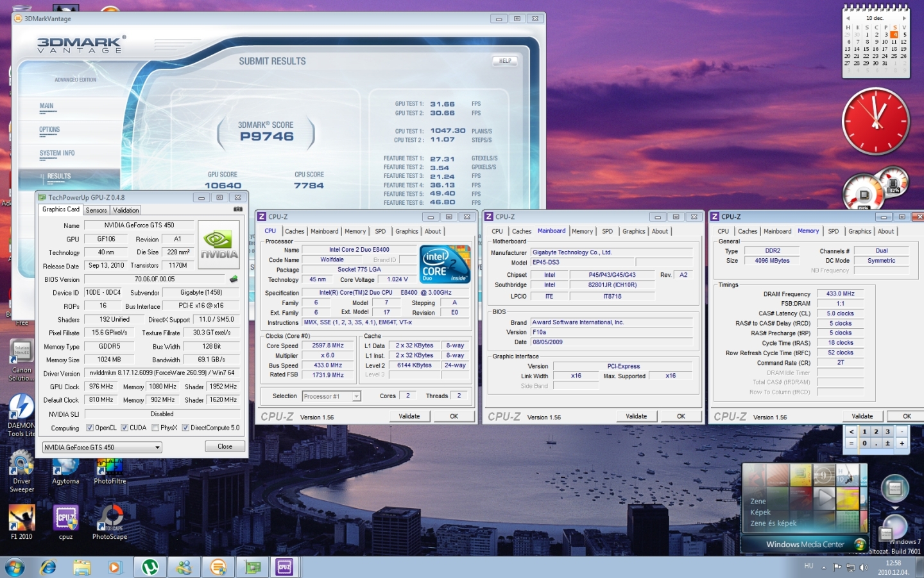Switch to Caches tab in first CPU-Z window

[x=295, y=231]
